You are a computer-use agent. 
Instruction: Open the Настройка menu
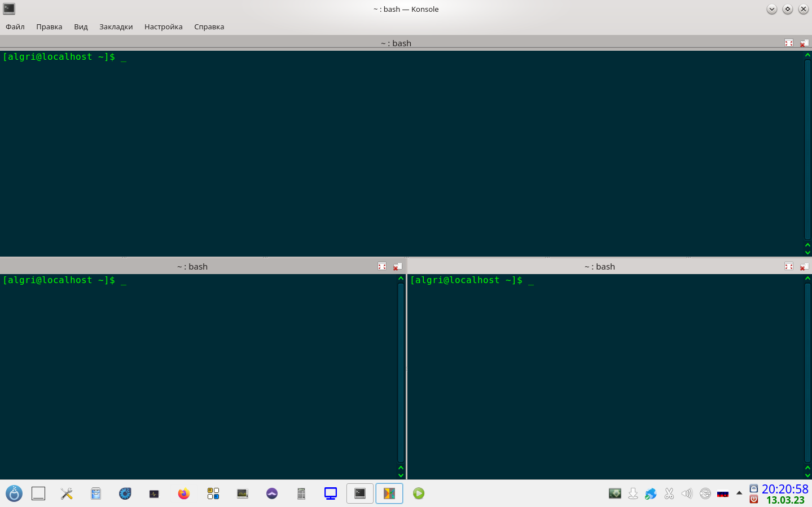(163, 27)
